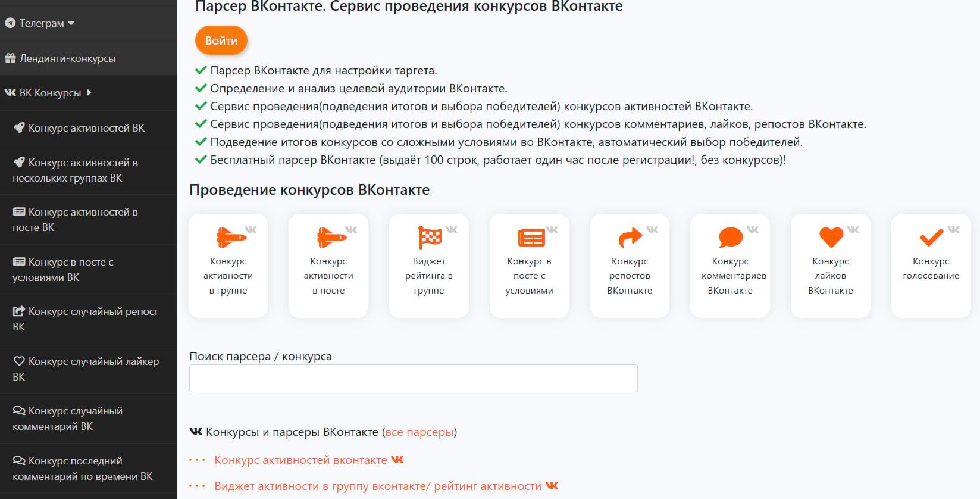
Task: Open Конкурс случайный репост ВК in sidebar
Action: coord(89,319)
